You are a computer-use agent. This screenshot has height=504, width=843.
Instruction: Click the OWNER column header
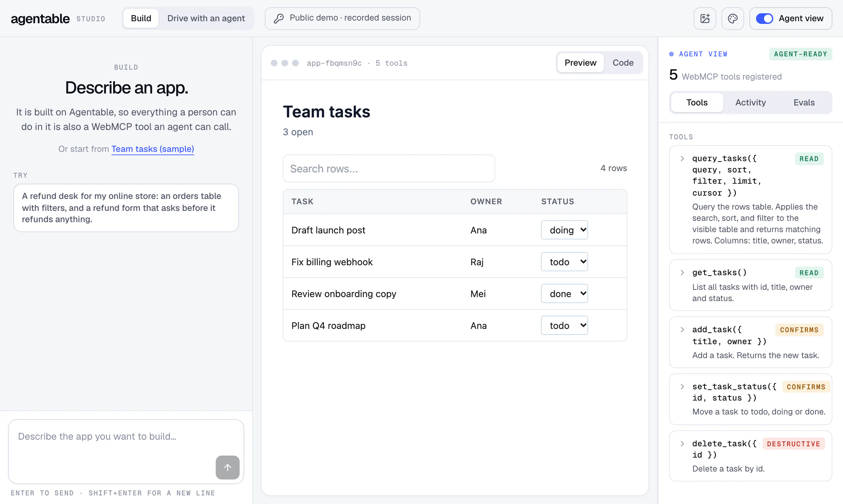tap(486, 202)
